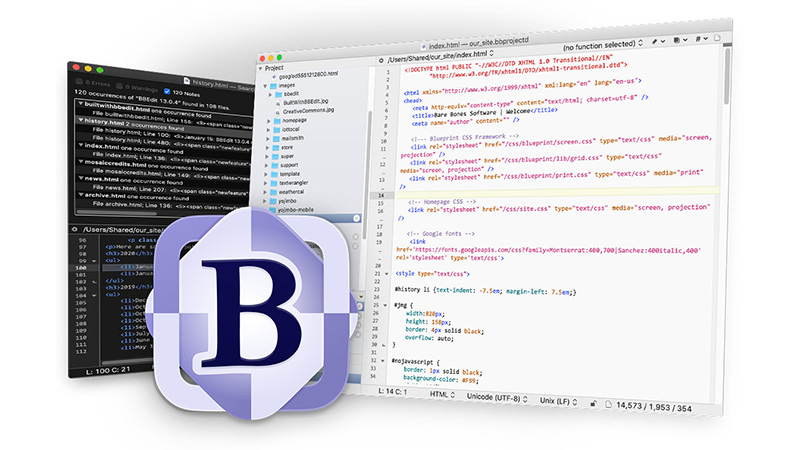800x450 pixels.
Task: Open the Unicode (UTF-8) encoding popup
Action: [x=497, y=398]
